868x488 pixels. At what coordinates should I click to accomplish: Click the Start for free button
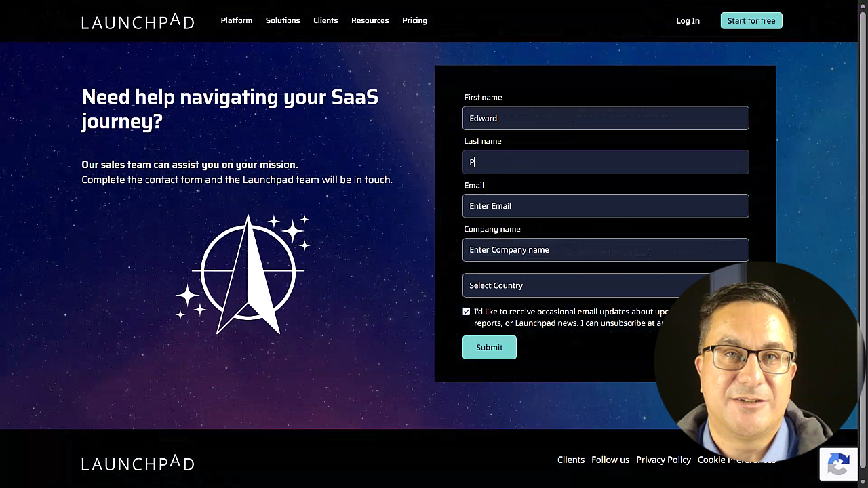click(751, 21)
